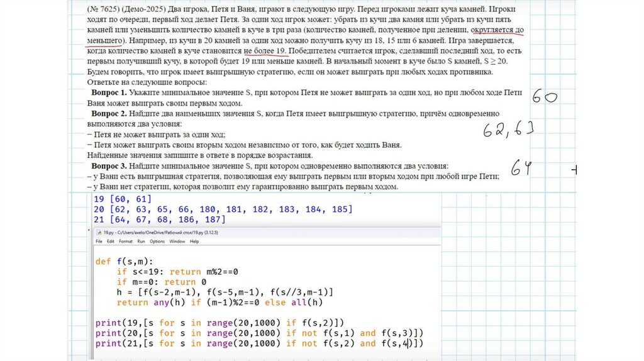
Task: Click the line '– Петя не может выиграть за один ход;'
Action: tap(156, 135)
